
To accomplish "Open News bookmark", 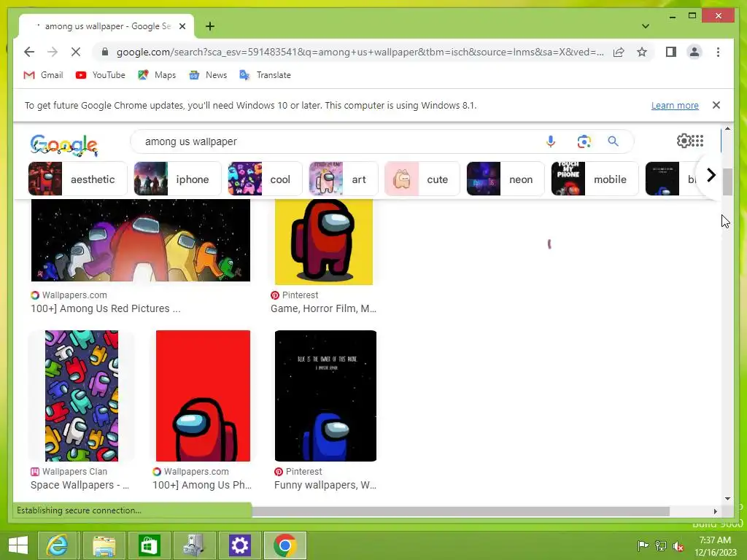I will (x=208, y=75).
